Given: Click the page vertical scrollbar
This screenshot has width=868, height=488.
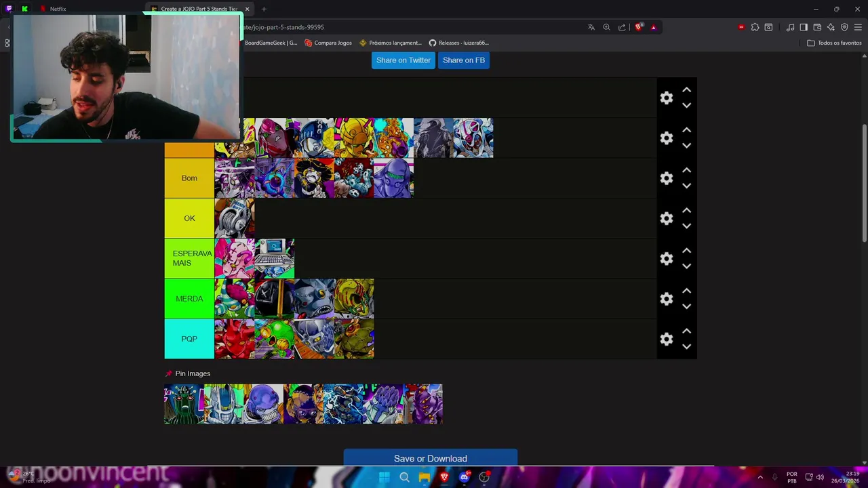Looking at the screenshot, I should pyautogui.click(x=864, y=183).
